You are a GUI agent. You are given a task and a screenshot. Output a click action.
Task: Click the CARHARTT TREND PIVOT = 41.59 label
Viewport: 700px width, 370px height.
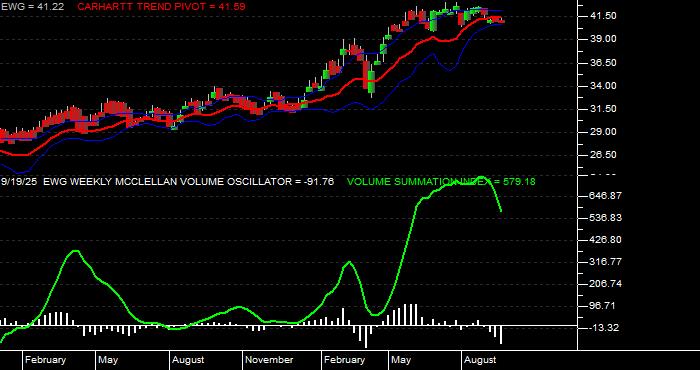click(161, 7)
